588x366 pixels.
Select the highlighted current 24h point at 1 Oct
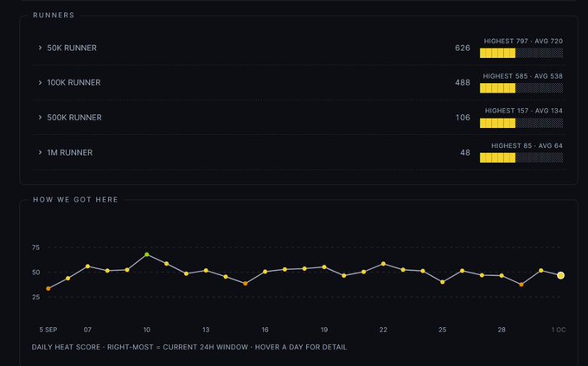tap(560, 275)
